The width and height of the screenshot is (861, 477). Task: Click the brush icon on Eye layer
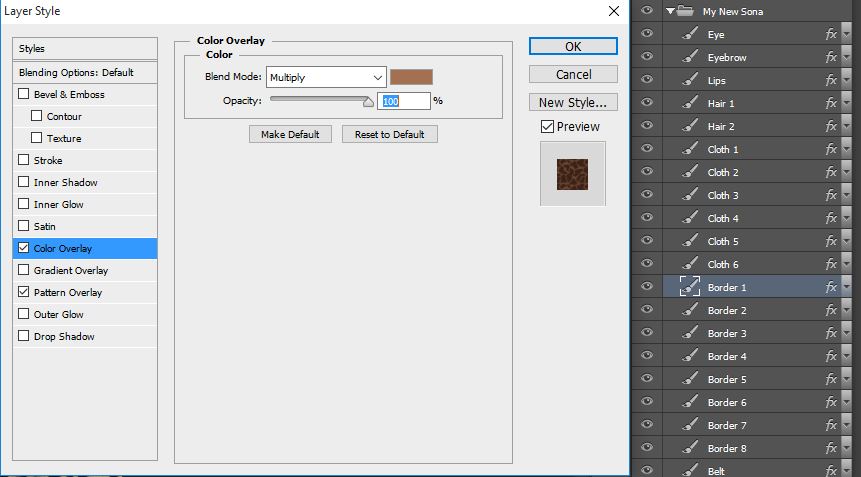(x=690, y=34)
